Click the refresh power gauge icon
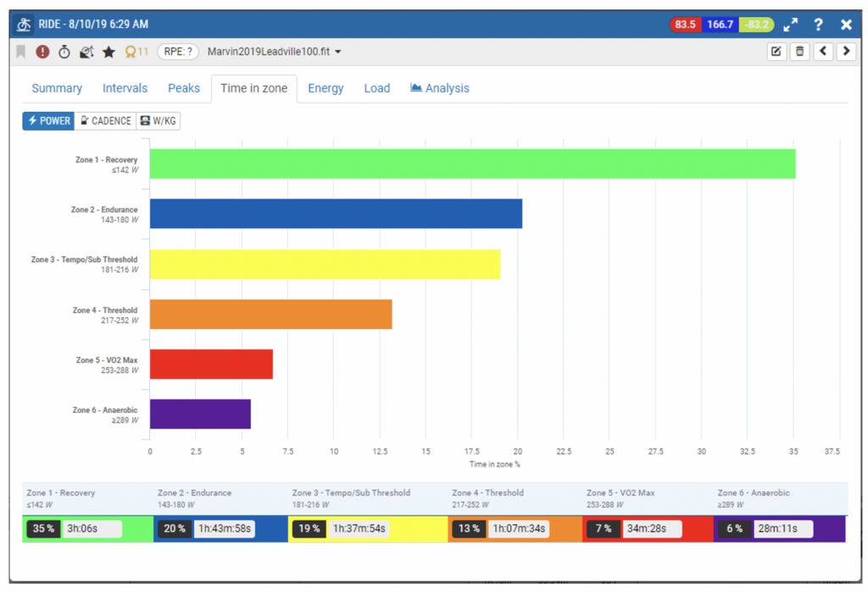Screen dimensions: 868x592 (x=86, y=52)
